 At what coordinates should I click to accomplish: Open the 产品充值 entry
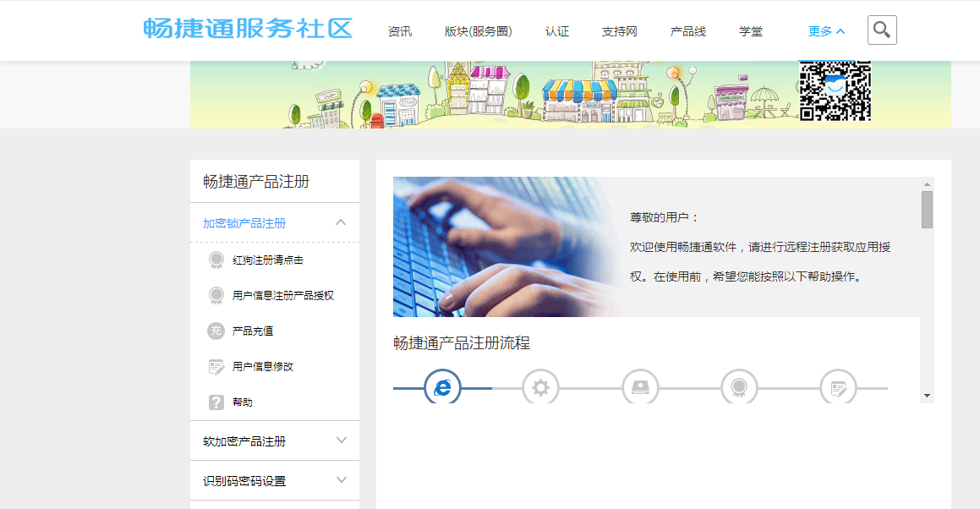[253, 331]
